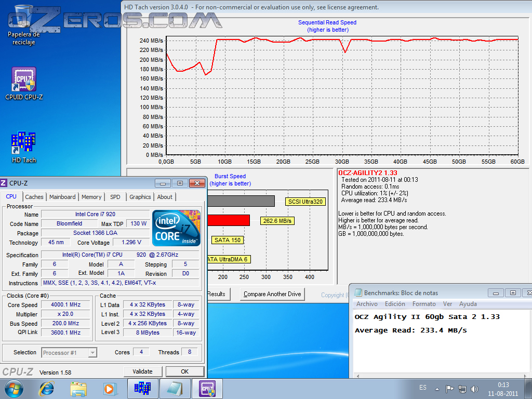Click Compare Another Drive in HD Tach

[x=272, y=294]
